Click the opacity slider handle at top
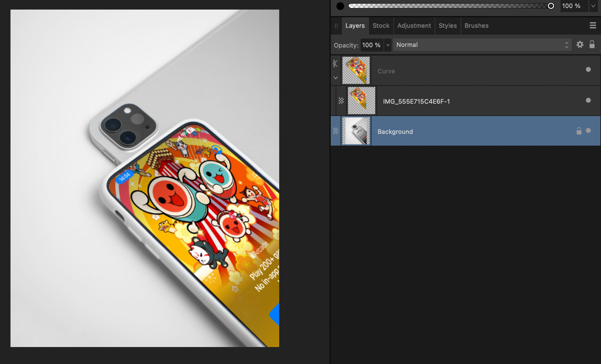This screenshot has height=364, width=601. [x=551, y=6]
